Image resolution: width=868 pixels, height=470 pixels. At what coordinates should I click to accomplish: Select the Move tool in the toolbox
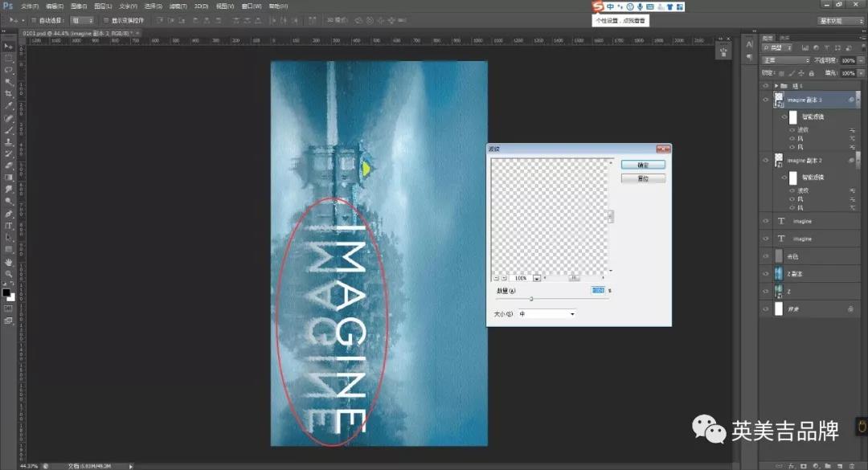[8, 46]
